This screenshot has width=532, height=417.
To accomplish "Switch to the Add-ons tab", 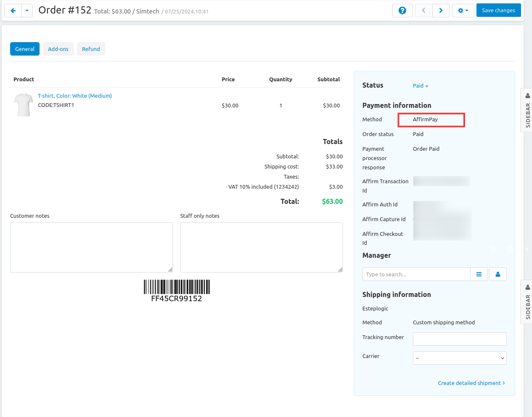I will click(58, 48).
